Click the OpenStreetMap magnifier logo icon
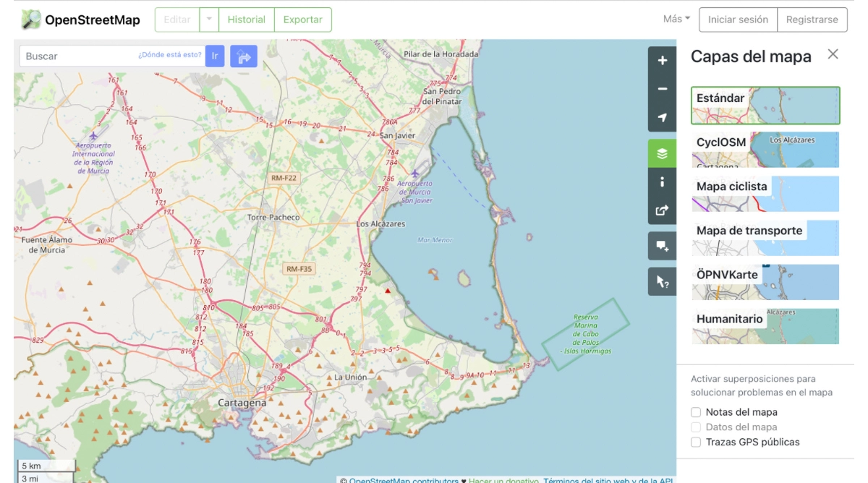Image resolution: width=868 pixels, height=483 pixels. pos(31,20)
